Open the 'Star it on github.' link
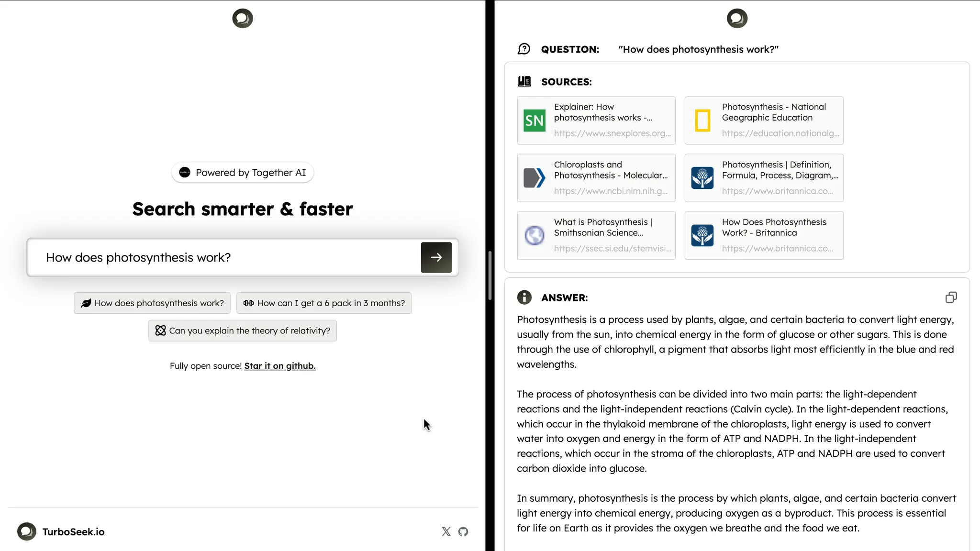980x551 pixels. [x=280, y=366]
